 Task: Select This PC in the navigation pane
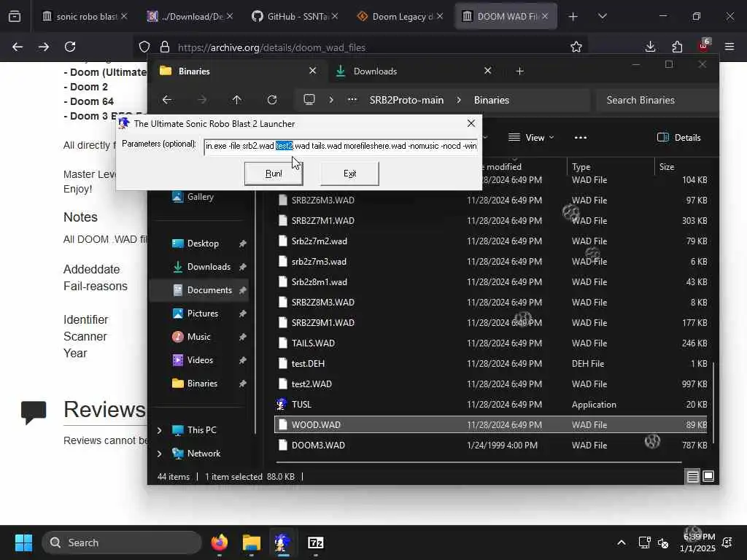201,430
